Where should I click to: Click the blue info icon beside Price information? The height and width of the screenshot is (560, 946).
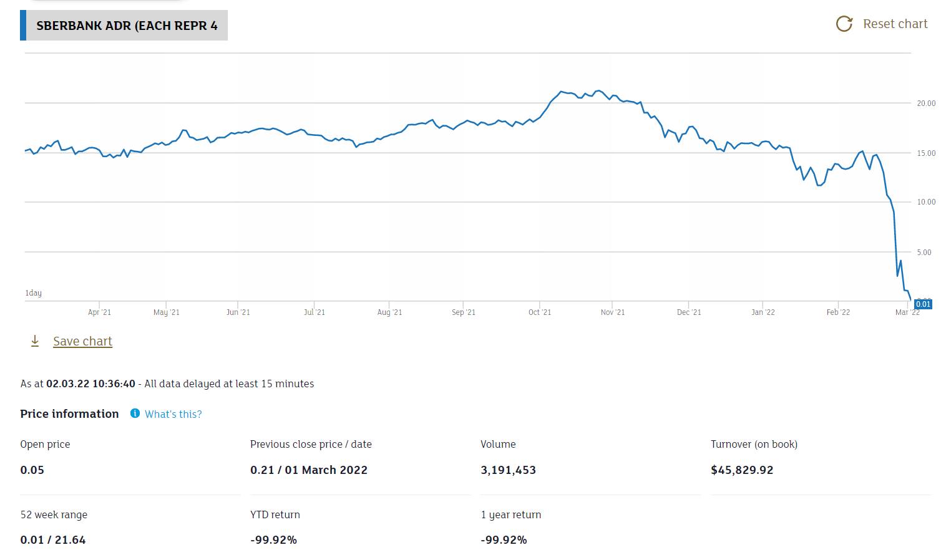pyautogui.click(x=135, y=413)
